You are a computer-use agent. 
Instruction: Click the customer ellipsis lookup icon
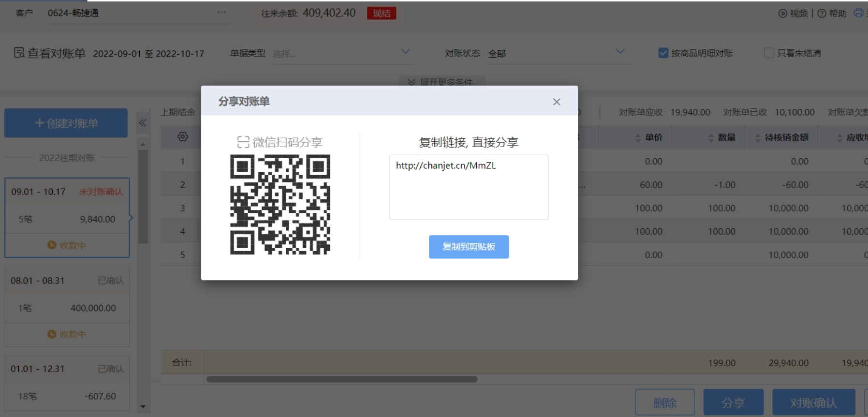pyautogui.click(x=221, y=13)
